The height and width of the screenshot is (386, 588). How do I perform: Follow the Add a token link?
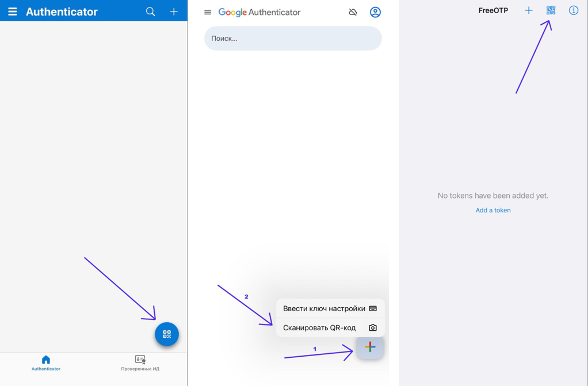click(493, 210)
